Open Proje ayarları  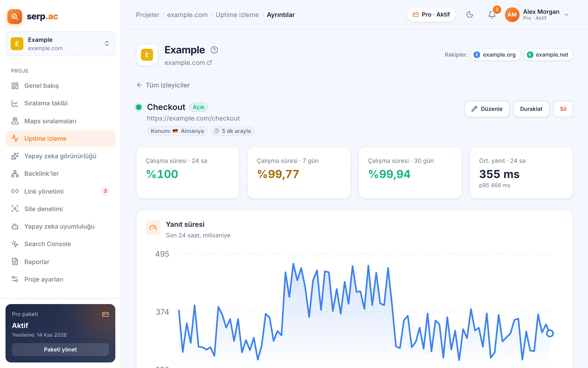point(60,279)
